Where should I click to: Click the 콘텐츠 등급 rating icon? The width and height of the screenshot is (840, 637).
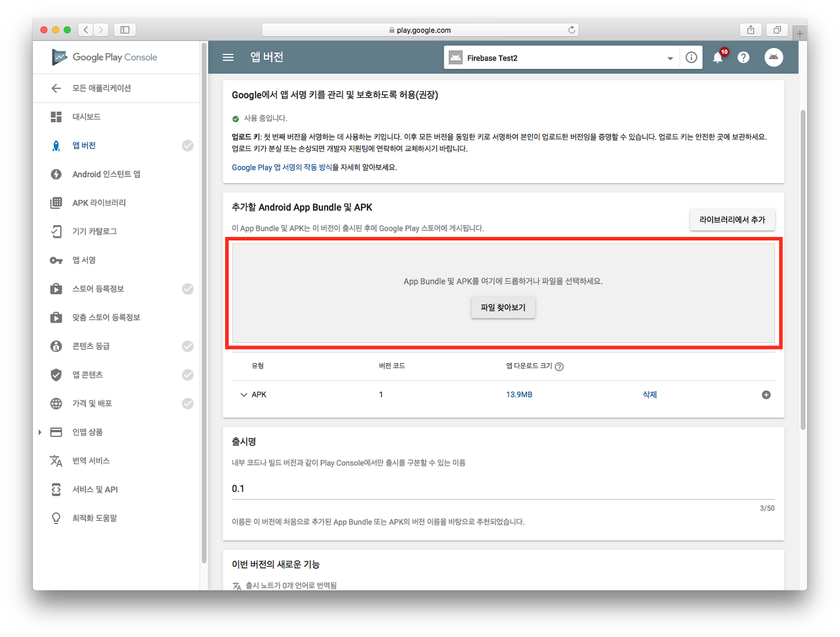click(x=56, y=346)
